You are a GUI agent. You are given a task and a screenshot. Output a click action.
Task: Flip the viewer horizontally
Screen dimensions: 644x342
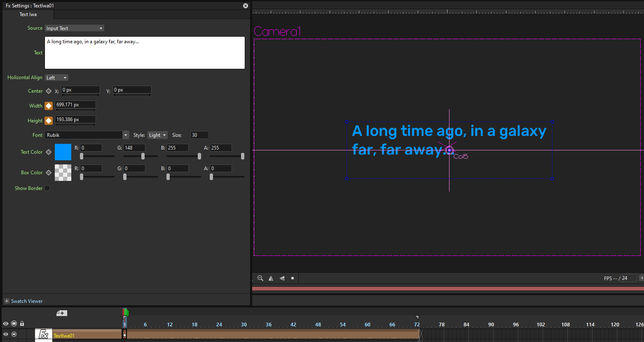point(271,278)
